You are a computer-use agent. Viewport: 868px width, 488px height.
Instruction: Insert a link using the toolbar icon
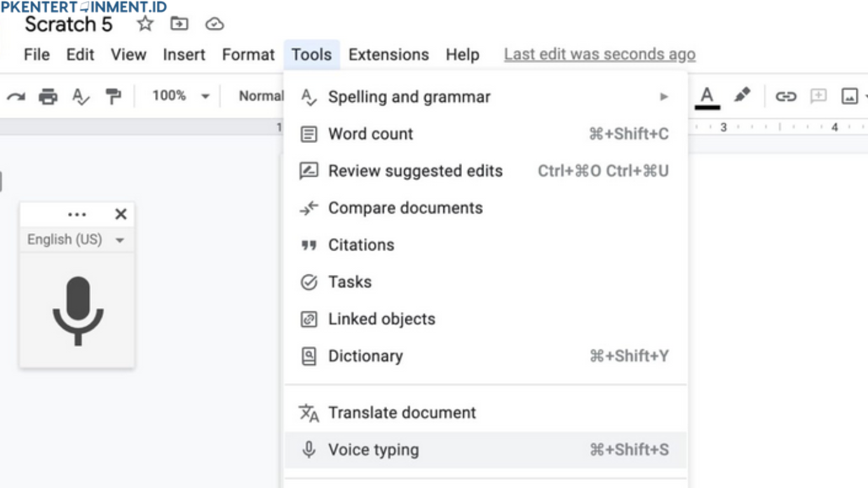click(788, 96)
